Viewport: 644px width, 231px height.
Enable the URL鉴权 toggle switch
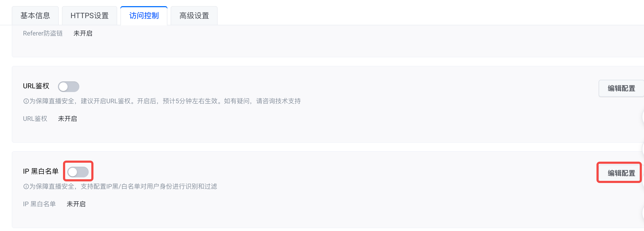pyautogui.click(x=69, y=87)
